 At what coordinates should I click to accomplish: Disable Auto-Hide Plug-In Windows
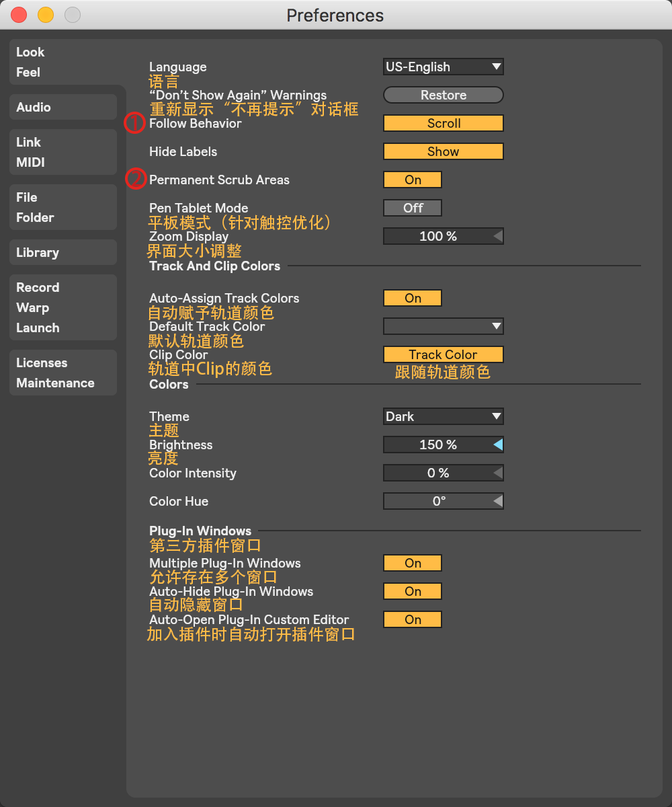(412, 591)
